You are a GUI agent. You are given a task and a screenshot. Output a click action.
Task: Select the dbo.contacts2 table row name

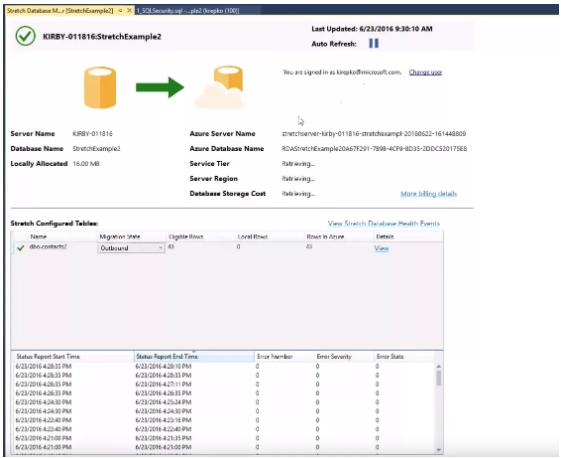(48, 247)
